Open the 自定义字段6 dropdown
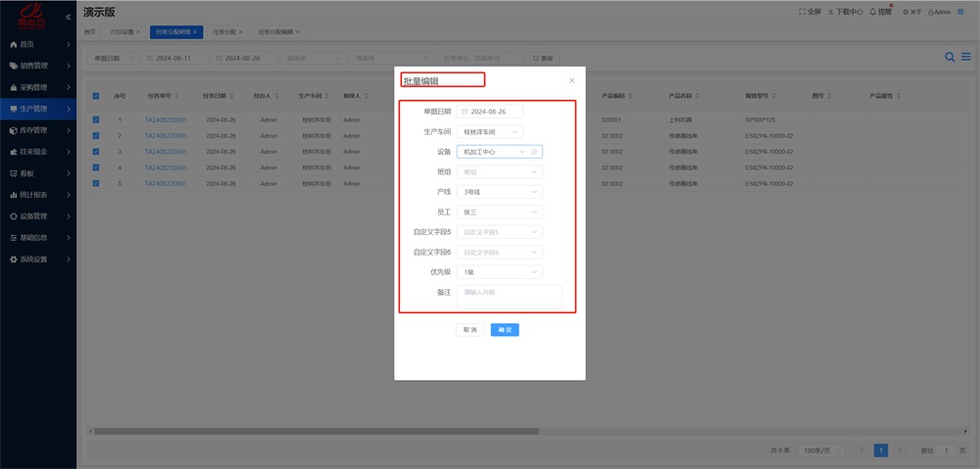This screenshot has height=469, width=980. pos(500,253)
